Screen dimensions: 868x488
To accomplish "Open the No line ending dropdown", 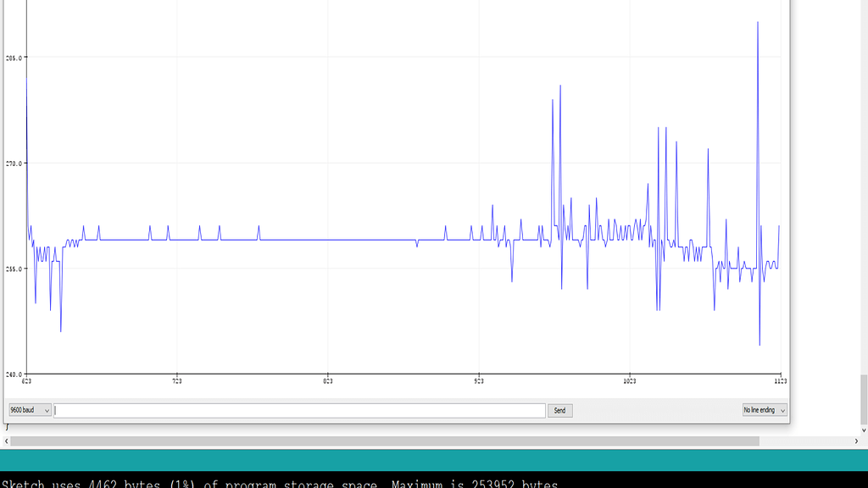I will coord(762,410).
